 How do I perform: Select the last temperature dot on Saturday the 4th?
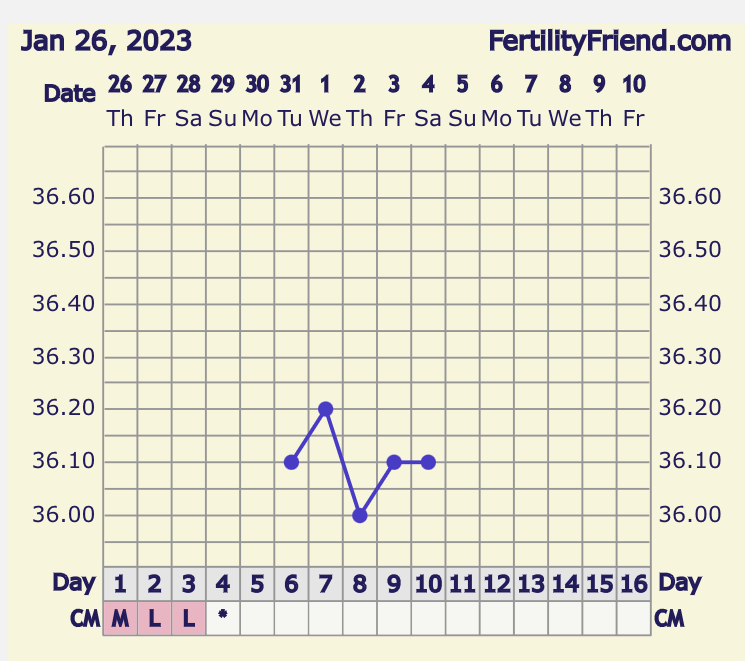click(428, 462)
